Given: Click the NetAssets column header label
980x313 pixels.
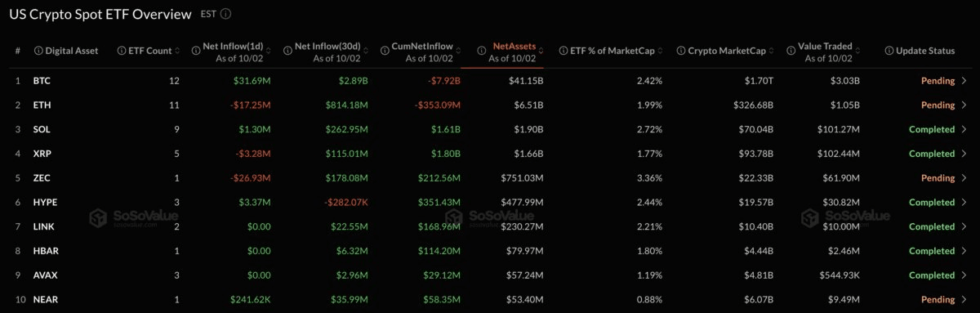Looking at the screenshot, I should pyautogui.click(x=514, y=47).
